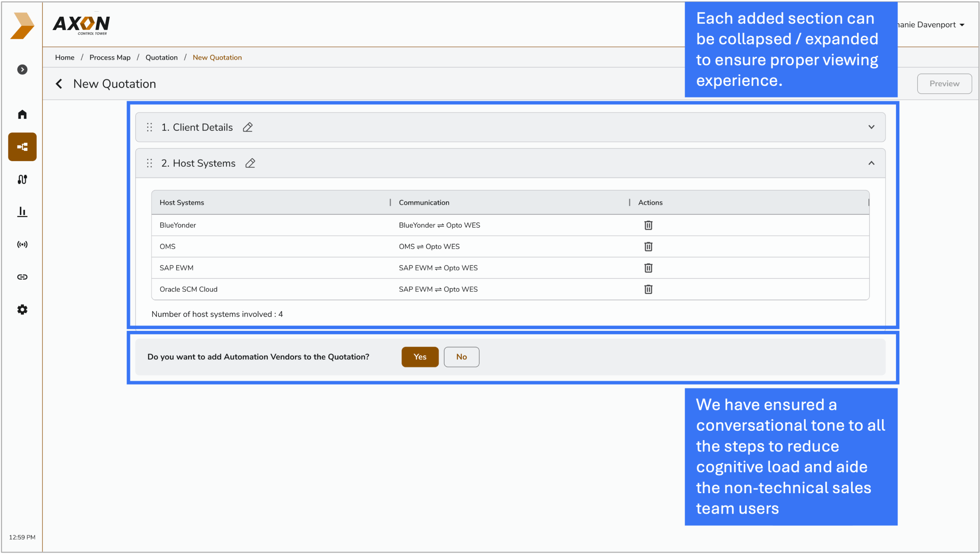Click 'Number of host systems involved : 4' text

pyautogui.click(x=217, y=314)
